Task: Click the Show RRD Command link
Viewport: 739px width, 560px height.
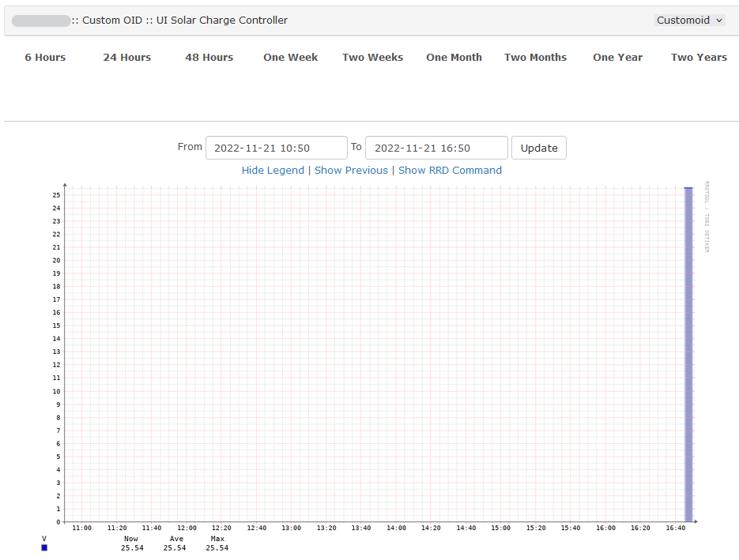Action: (x=450, y=170)
